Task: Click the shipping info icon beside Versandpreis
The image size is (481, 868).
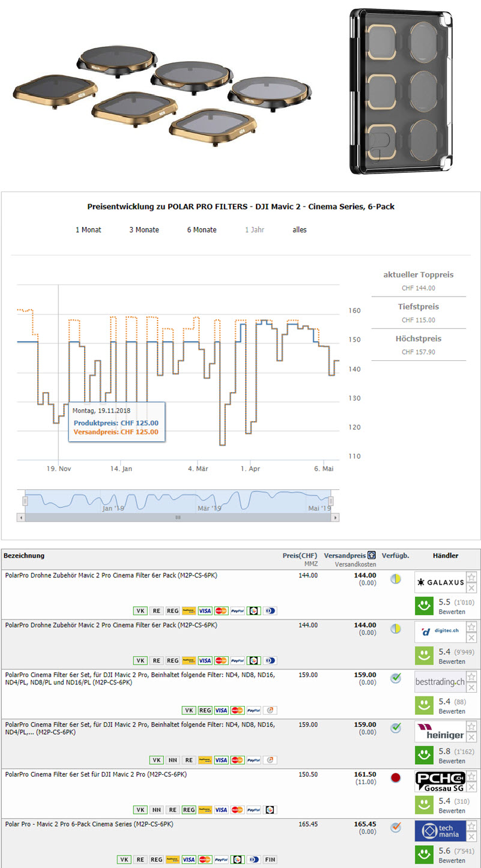Action: tap(372, 556)
